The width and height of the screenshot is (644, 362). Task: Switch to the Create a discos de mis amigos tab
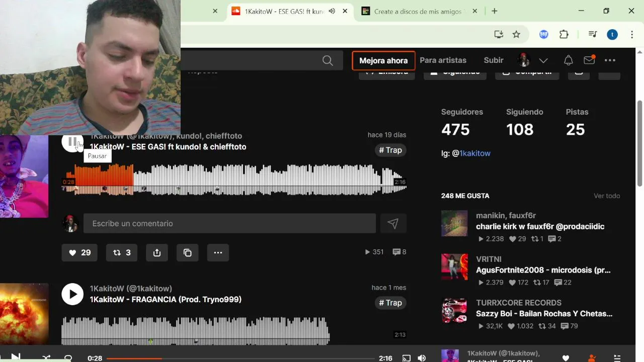[418, 11]
